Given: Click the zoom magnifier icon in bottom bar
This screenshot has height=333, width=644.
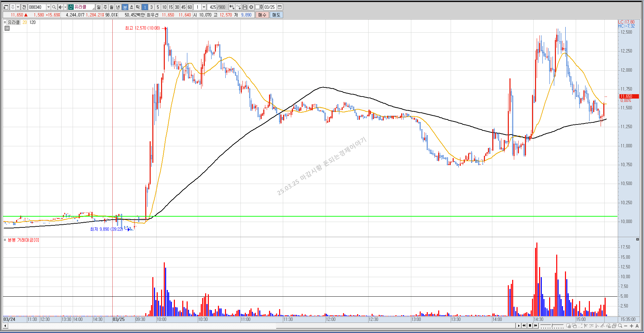Looking at the screenshot, I should click(x=620, y=326).
